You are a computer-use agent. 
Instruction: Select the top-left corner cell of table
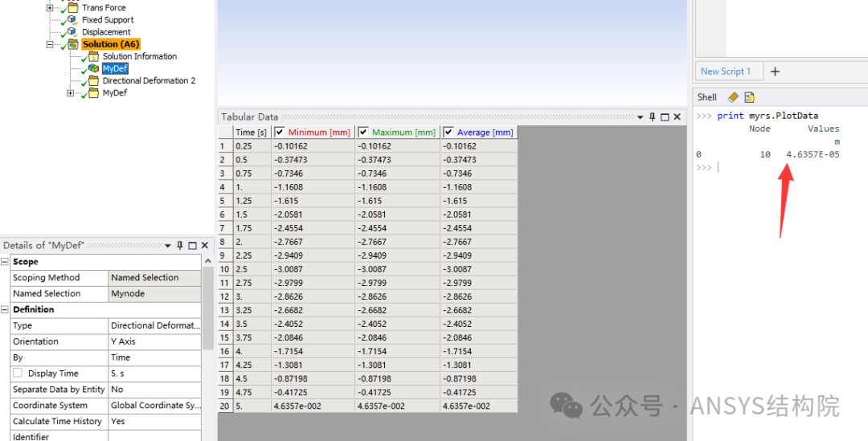click(225, 133)
